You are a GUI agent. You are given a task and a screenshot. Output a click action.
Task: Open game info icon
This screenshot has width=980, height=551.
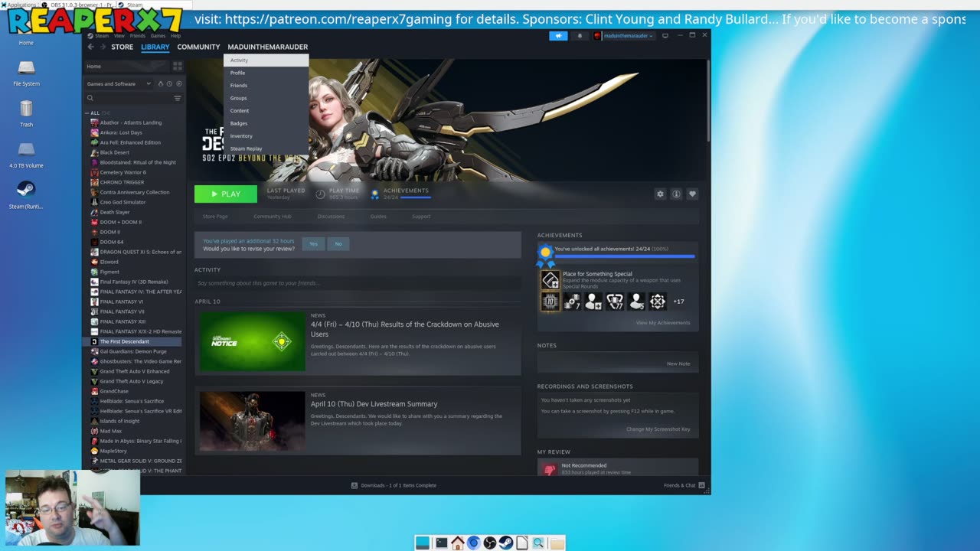676,194
